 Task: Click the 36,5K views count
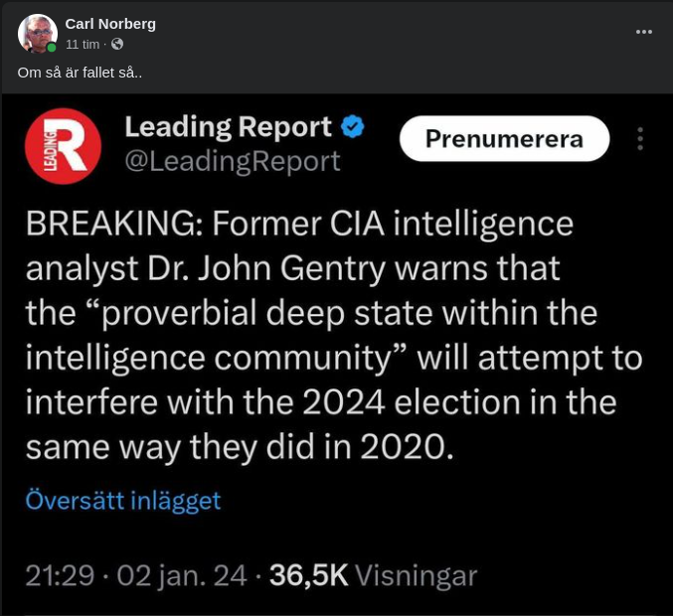(308, 575)
